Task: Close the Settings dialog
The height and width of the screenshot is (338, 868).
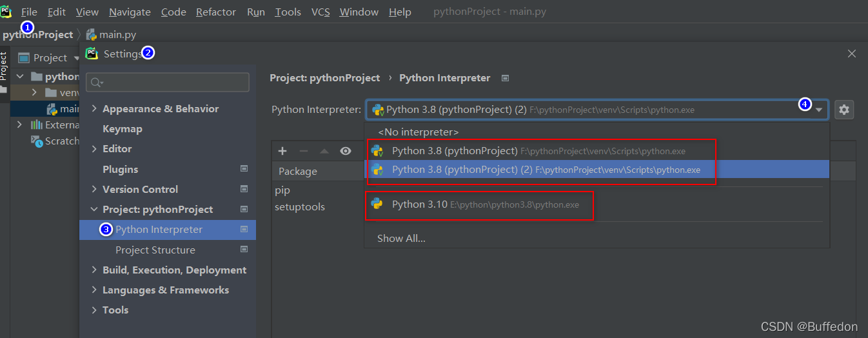Action: [x=852, y=54]
